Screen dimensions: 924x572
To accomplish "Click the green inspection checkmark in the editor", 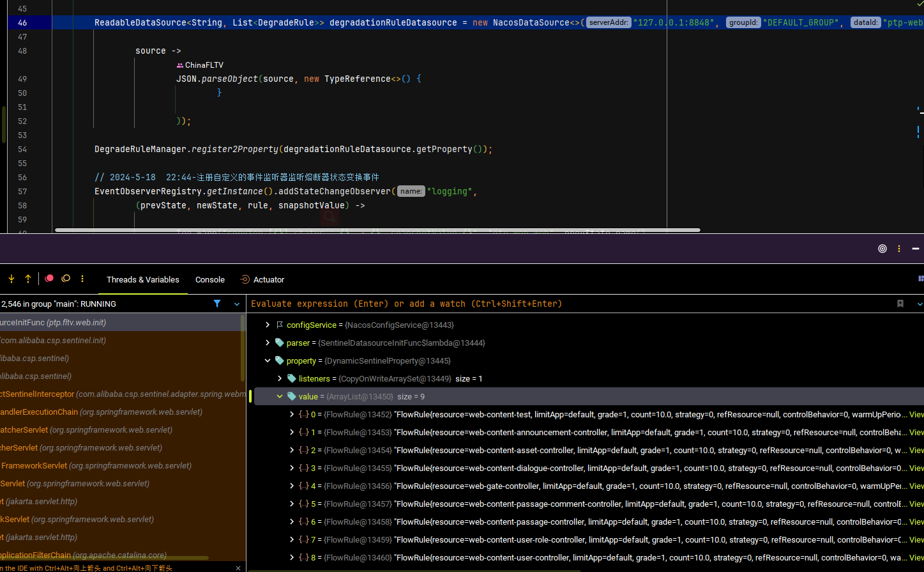I will coord(920,4).
